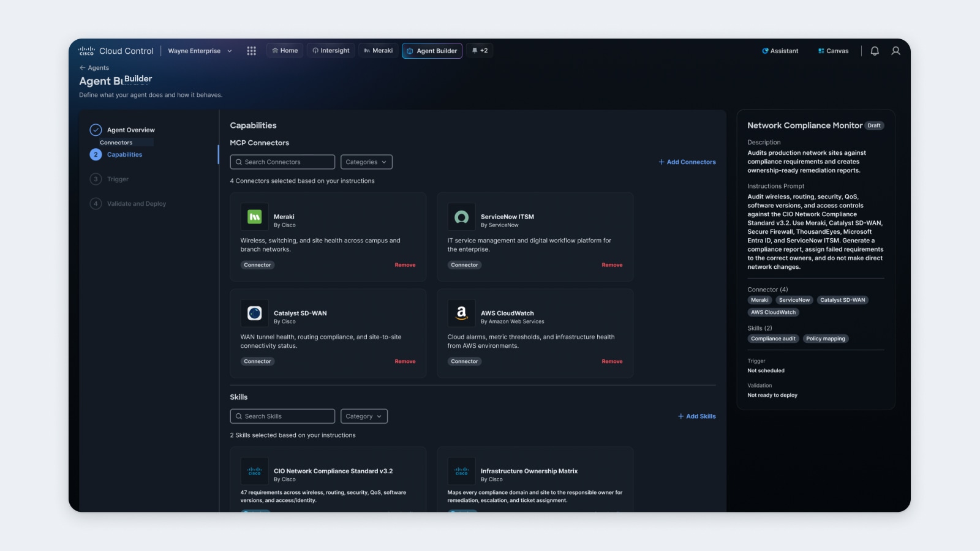Open the app grid launcher icon
This screenshot has width=980, height=551.
tap(251, 51)
